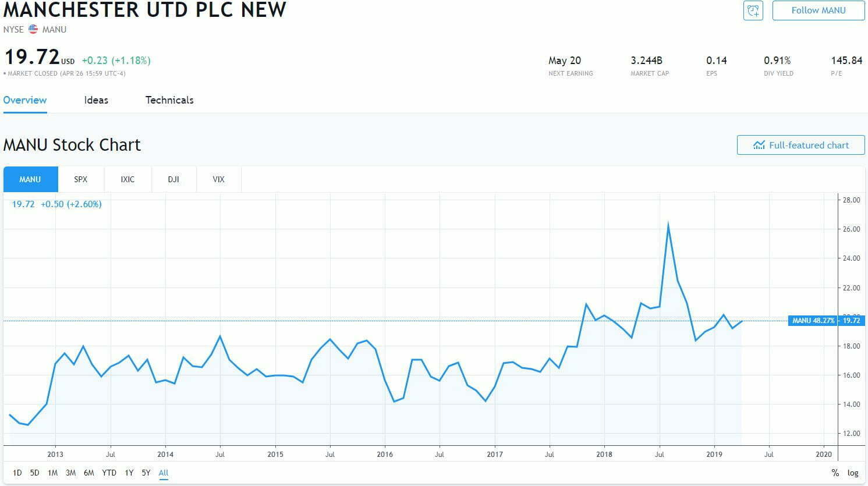Select the VIX chart tab

219,179
